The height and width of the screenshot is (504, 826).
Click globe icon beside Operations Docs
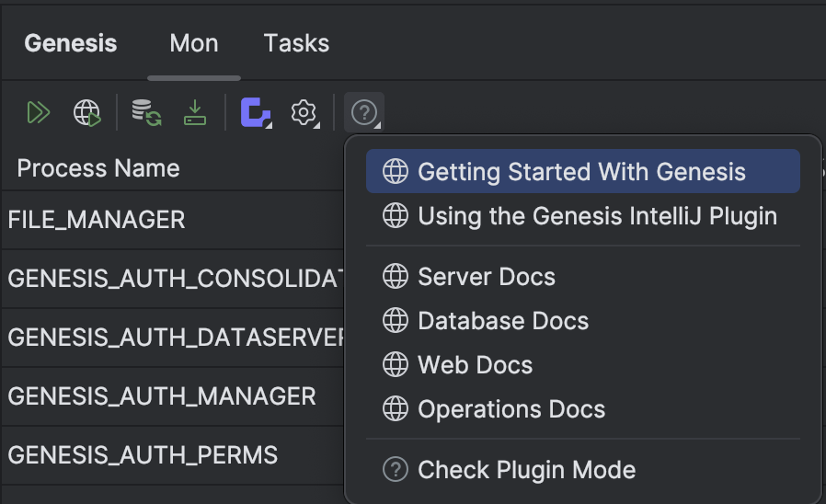(396, 409)
